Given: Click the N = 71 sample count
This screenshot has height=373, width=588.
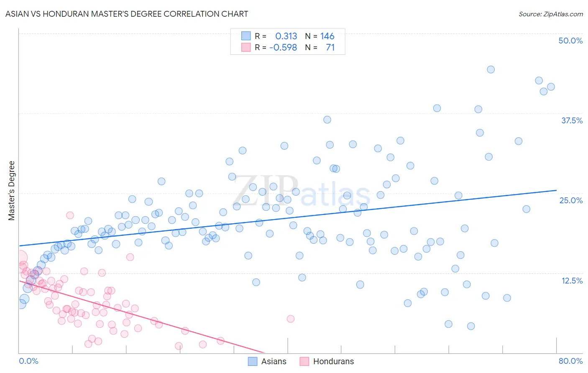Looking at the screenshot, I should pos(320,47).
